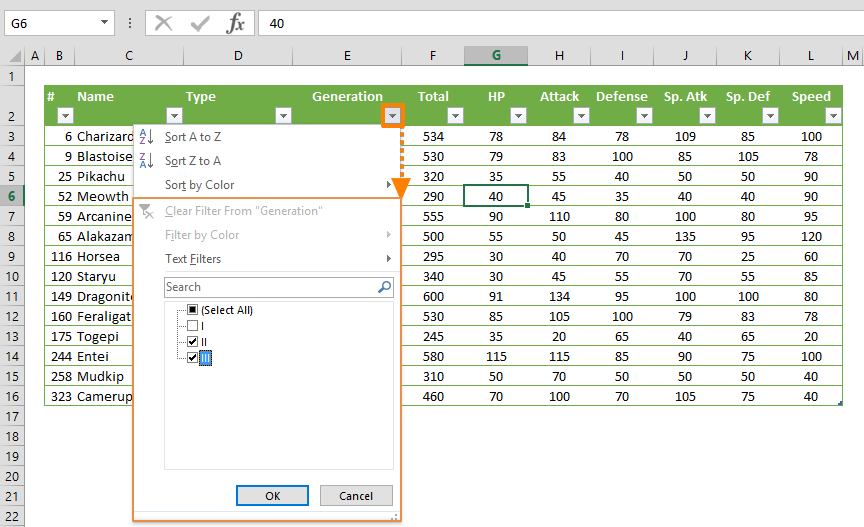
Task: Click the Pikachu name cell
Action: [x=104, y=176]
